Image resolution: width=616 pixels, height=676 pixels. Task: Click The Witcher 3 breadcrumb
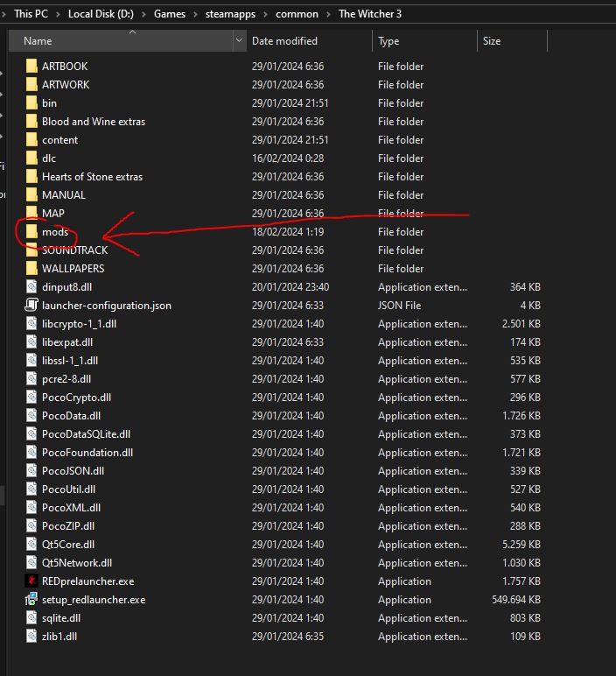[x=370, y=14]
